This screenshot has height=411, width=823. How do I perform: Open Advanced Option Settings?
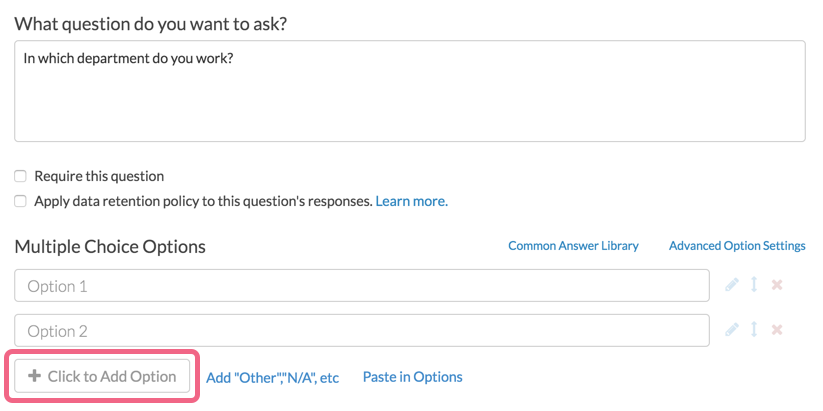click(x=737, y=246)
